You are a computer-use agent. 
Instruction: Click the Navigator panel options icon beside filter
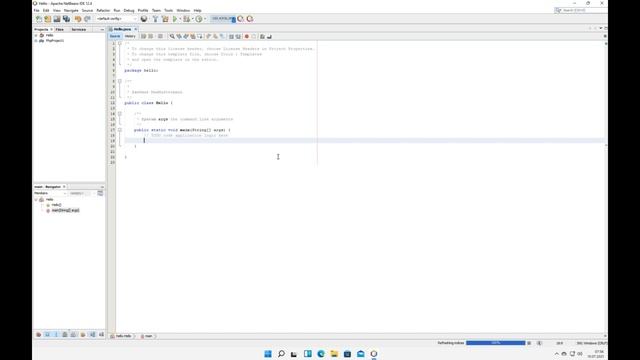[x=100, y=193]
